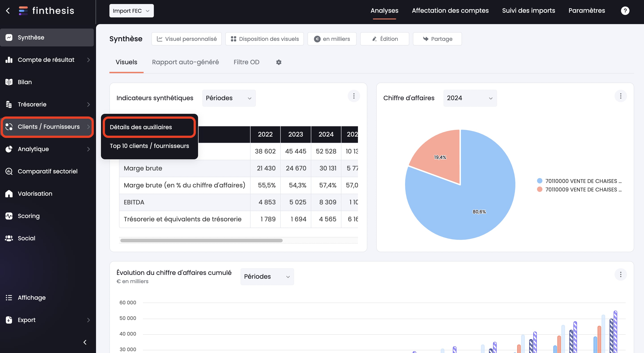
Task: Open the 2024 year dropdown for Chiffre d'affaires
Action: click(x=470, y=98)
